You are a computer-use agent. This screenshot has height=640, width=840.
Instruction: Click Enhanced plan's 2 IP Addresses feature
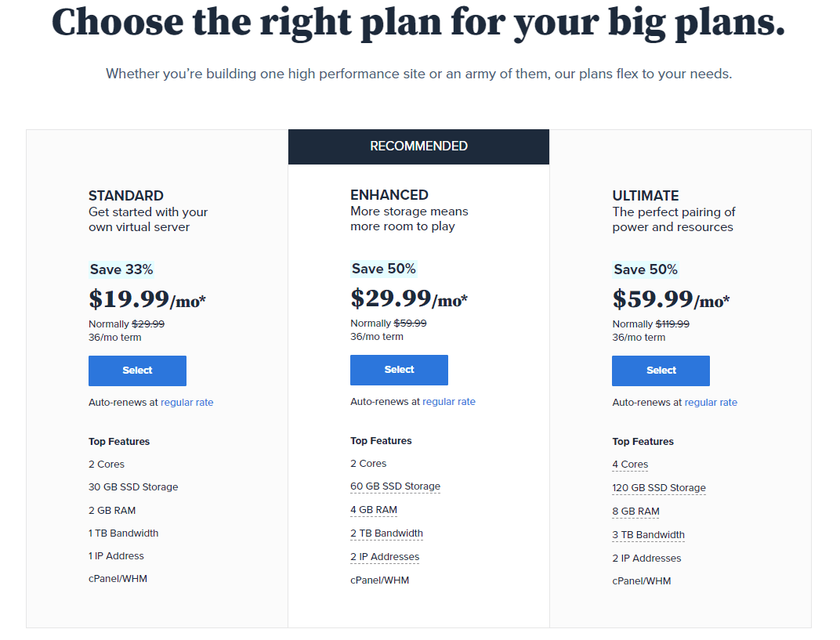[385, 557]
